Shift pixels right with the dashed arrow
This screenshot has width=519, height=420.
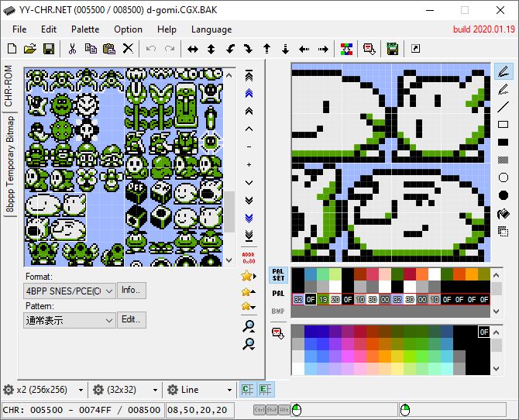coord(323,50)
